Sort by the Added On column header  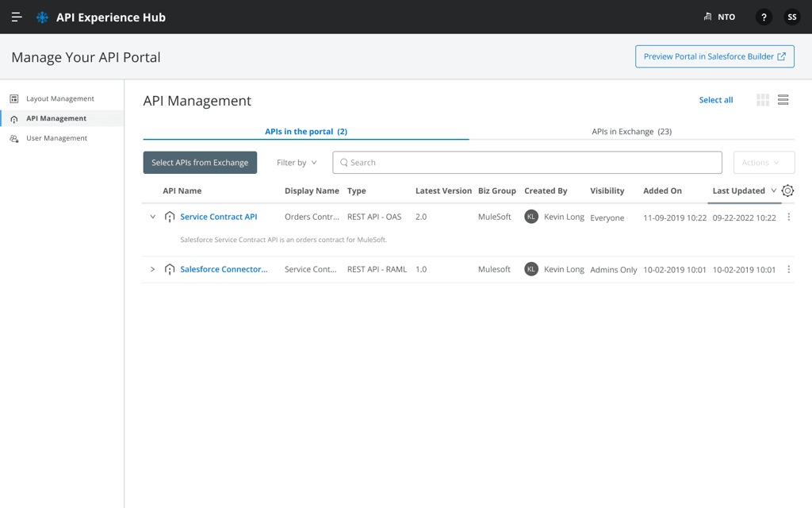point(662,190)
